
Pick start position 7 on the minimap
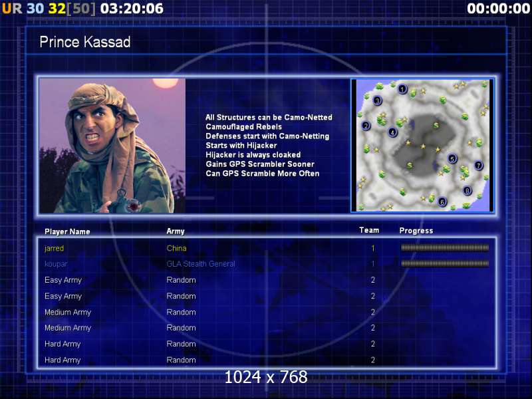tap(478, 166)
